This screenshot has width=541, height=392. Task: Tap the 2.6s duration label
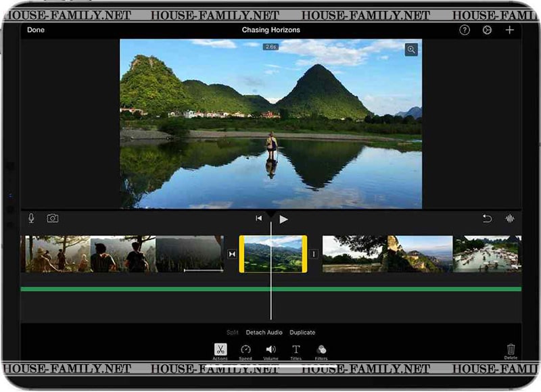(x=271, y=47)
